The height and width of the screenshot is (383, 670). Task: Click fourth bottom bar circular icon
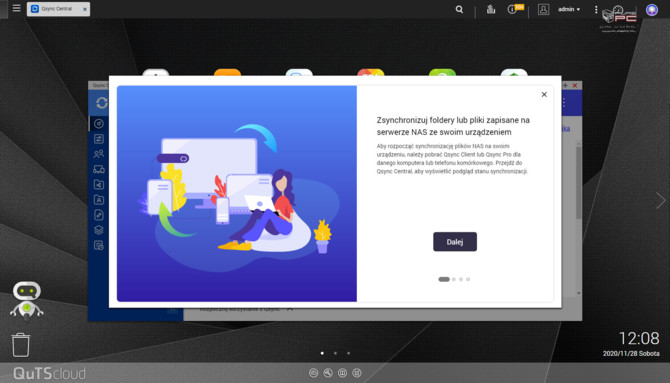[x=357, y=373]
